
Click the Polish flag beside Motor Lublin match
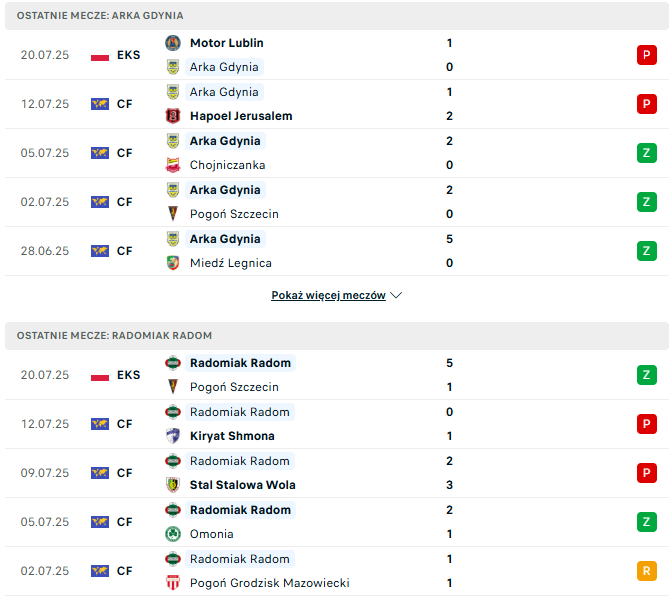100,55
